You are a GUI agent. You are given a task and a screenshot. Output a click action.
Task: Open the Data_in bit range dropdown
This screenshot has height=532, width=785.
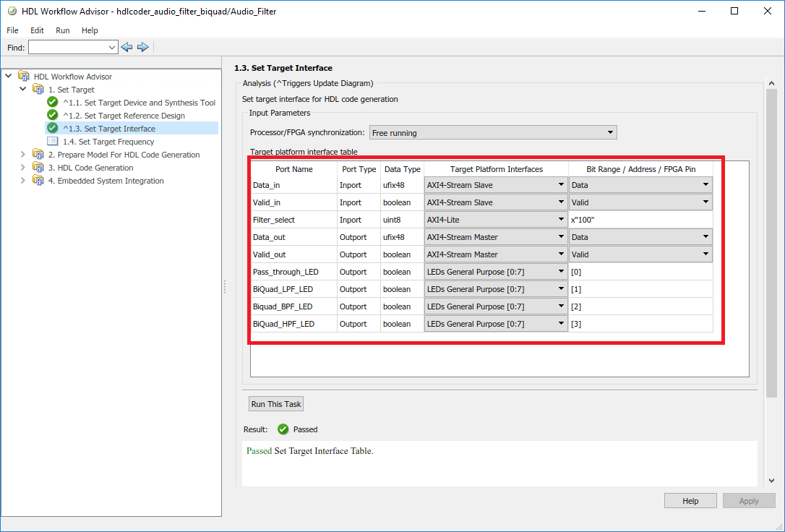[x=640, y=185]
